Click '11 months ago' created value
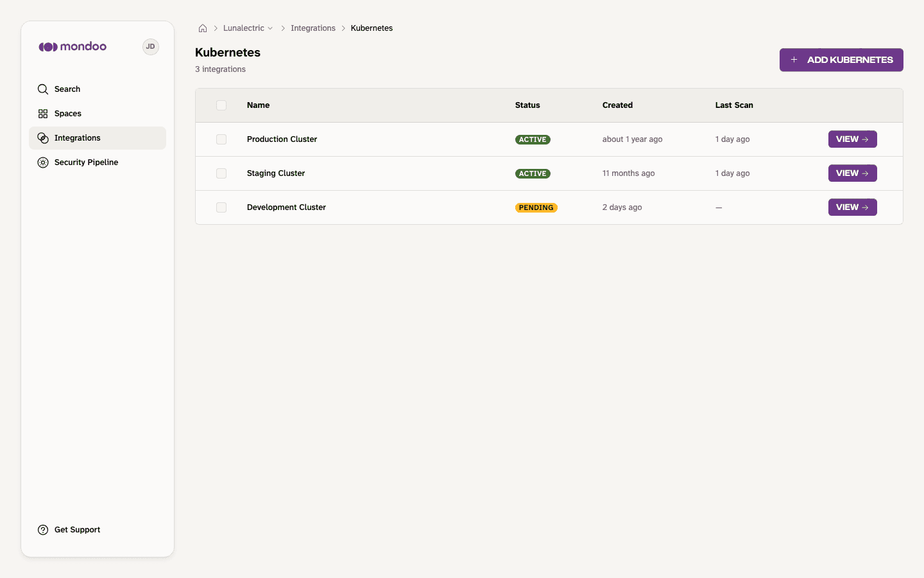Viewport: 924px width, 578px height. pyautogui.click(x=628, y=173)
